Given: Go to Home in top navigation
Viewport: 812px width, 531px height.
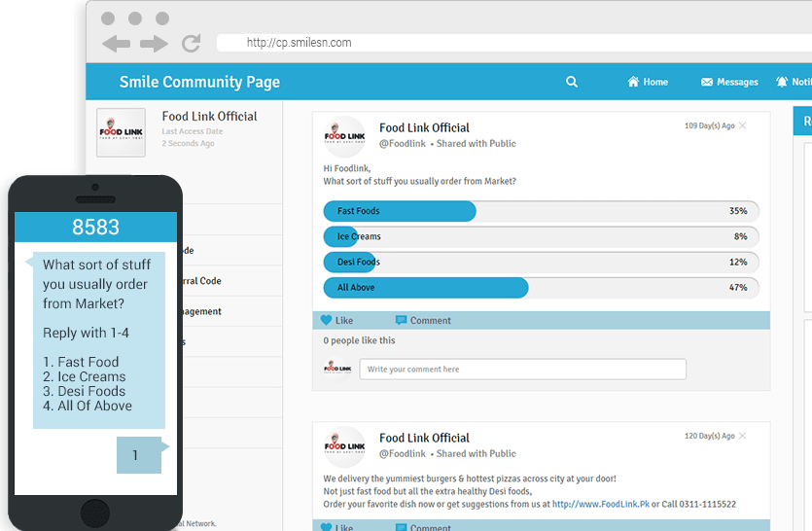Looking at the screenshot, I should coord(648,83).
